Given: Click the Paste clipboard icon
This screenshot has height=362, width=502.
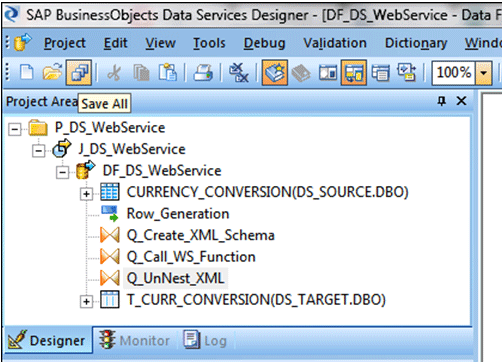Looking at the screenshot, I should [x=168, y=72].
